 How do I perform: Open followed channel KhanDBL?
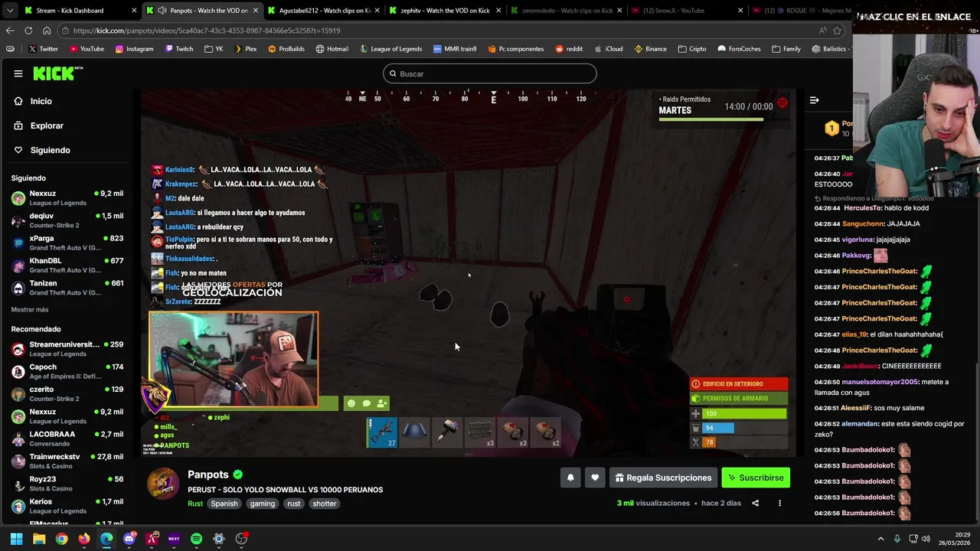coord(67,265)
